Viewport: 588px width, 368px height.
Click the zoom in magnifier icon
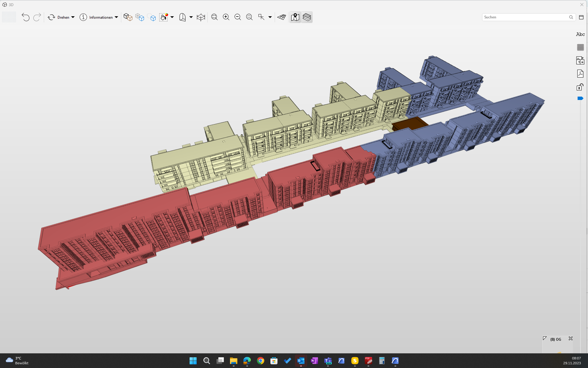tap(226, 17)
